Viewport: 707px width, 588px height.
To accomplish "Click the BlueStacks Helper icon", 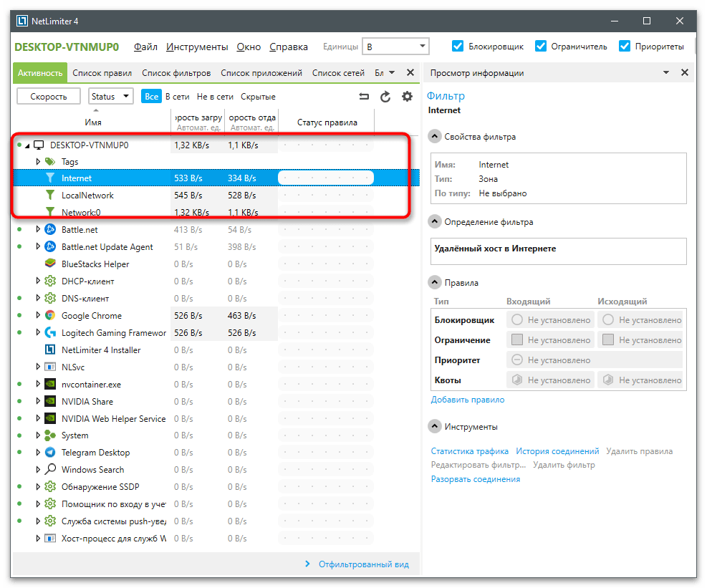I will tap(50, 264).
